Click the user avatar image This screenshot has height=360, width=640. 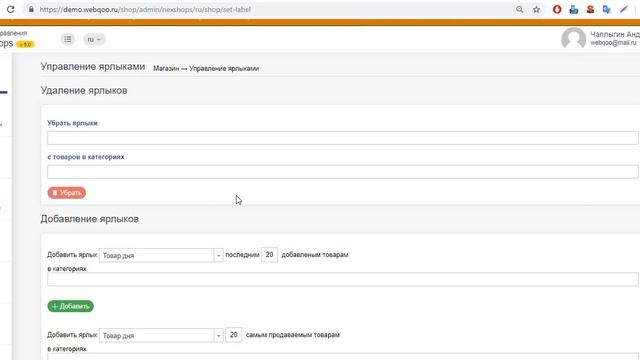tap(573, 39)
